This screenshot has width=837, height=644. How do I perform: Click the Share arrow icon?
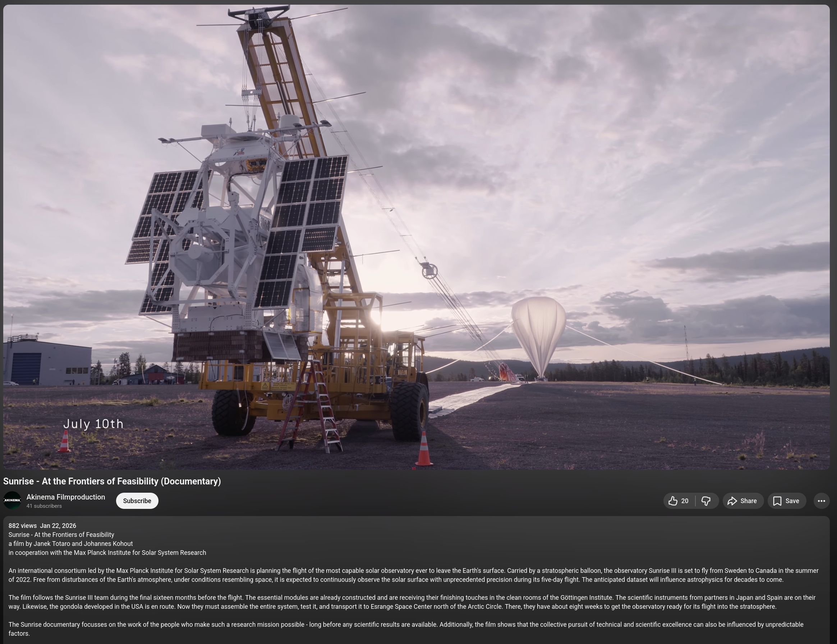(x=732, y=501)
